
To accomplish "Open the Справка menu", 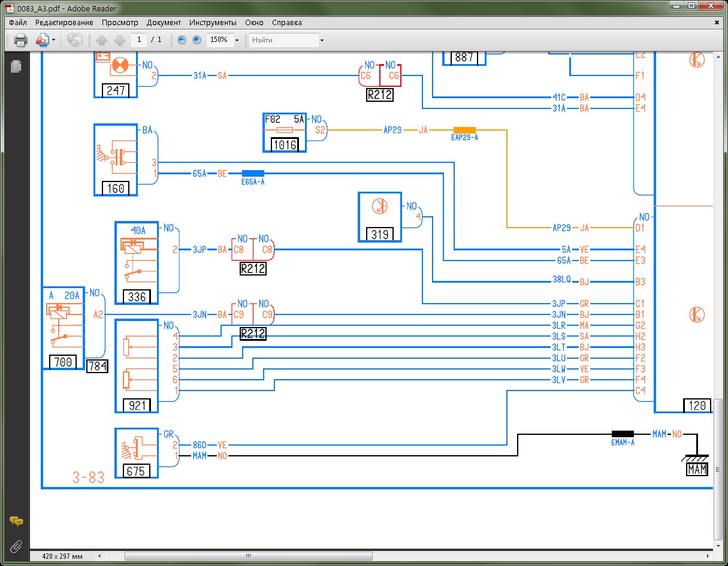I will (287, 23).
